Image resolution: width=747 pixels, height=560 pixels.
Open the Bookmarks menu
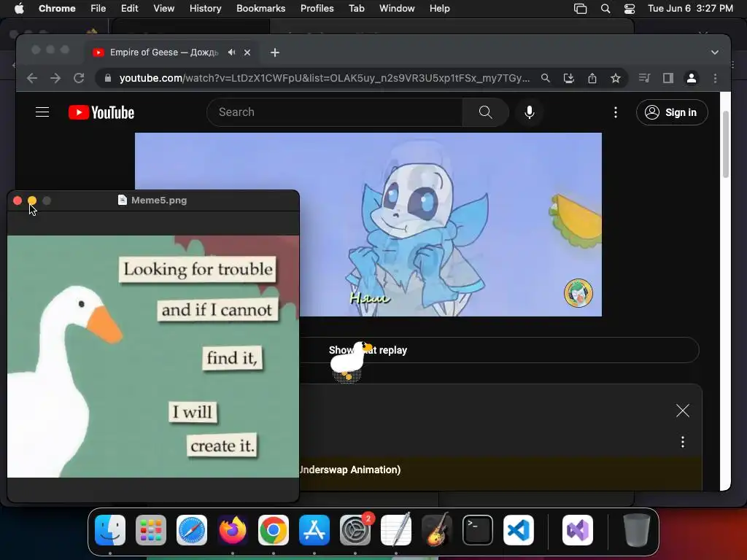pos(260,9)
